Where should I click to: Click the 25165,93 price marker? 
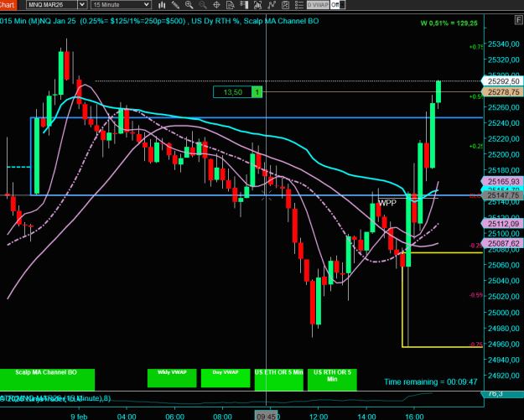502,181
